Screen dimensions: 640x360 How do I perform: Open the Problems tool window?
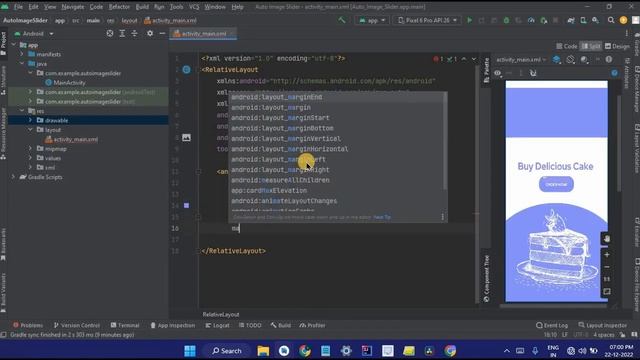[x=28, y=325]
